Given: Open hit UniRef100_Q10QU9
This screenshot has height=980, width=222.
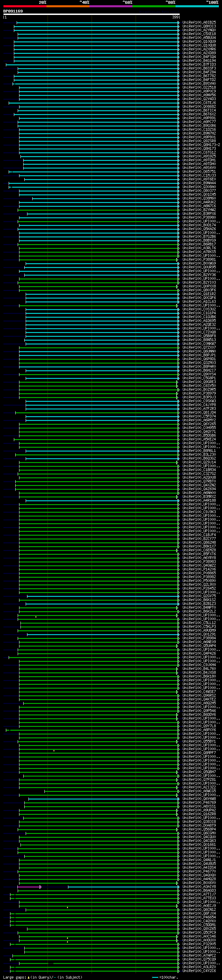Looking at the screenshot, I should (x=199, y=41).
